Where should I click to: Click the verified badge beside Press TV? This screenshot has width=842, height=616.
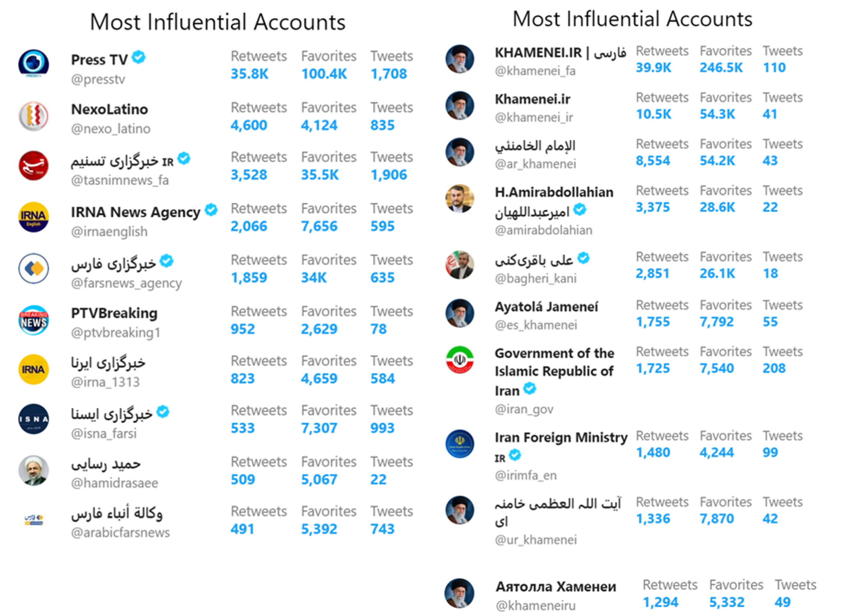point(139,57)
